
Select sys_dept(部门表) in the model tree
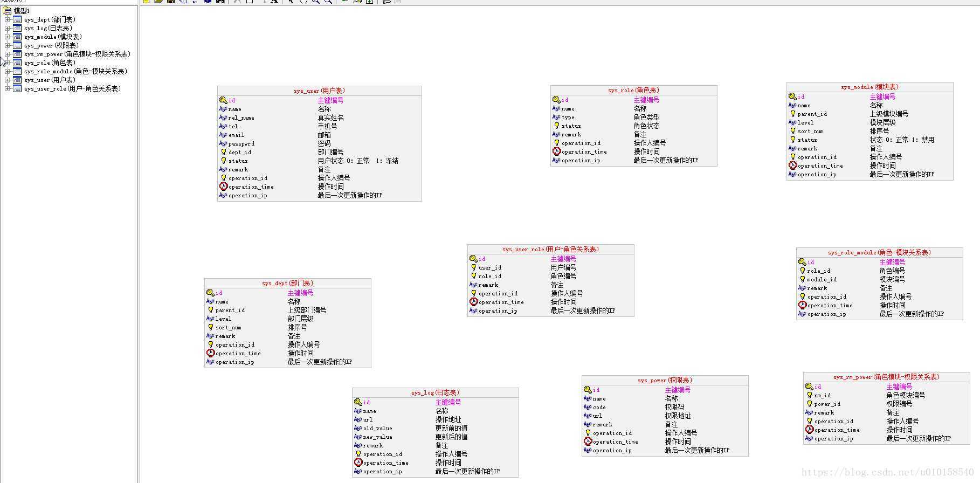pyautogui.click(x=50, y=19)
